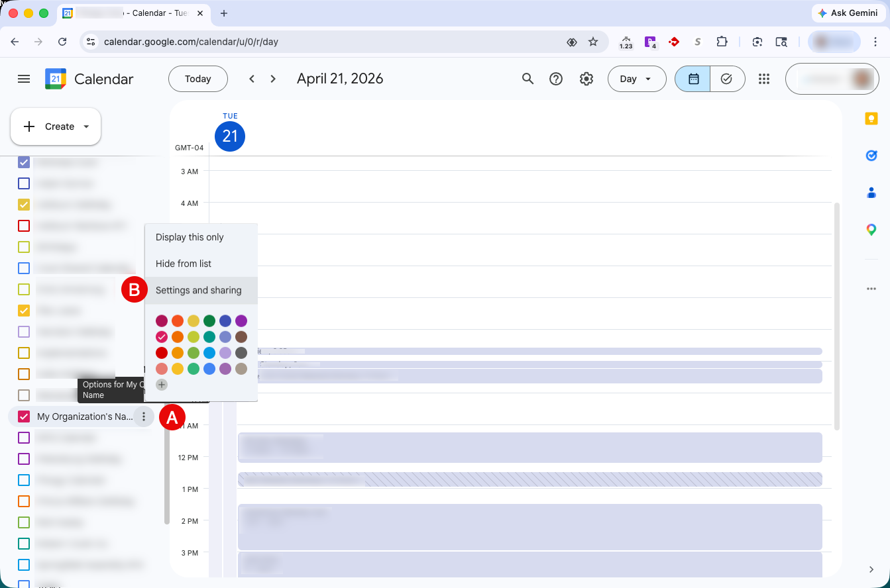Image resolution: width=890 pixels, height=588 pixels.
Task: Open the Google apps grid
Action: [x=763, y=78]
